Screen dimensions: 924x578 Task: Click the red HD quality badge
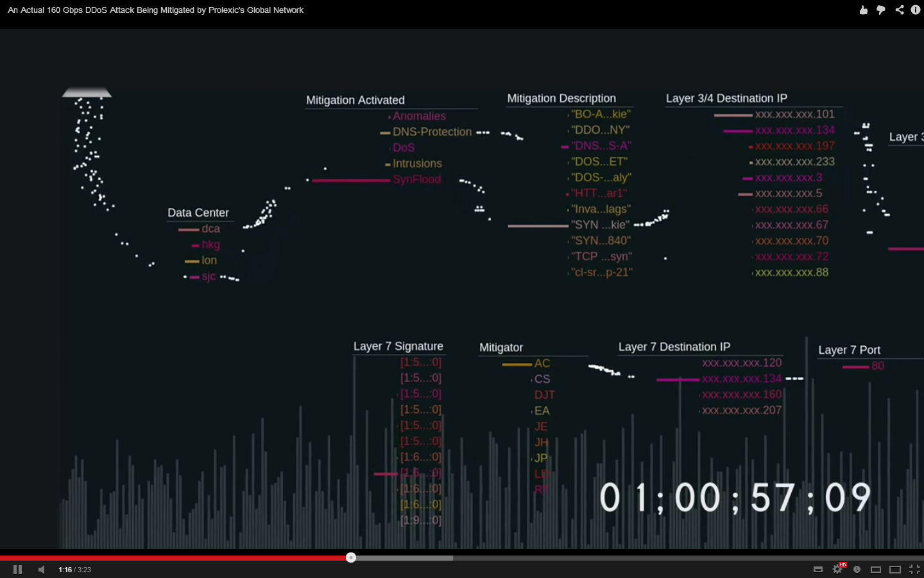coord(843,564)
